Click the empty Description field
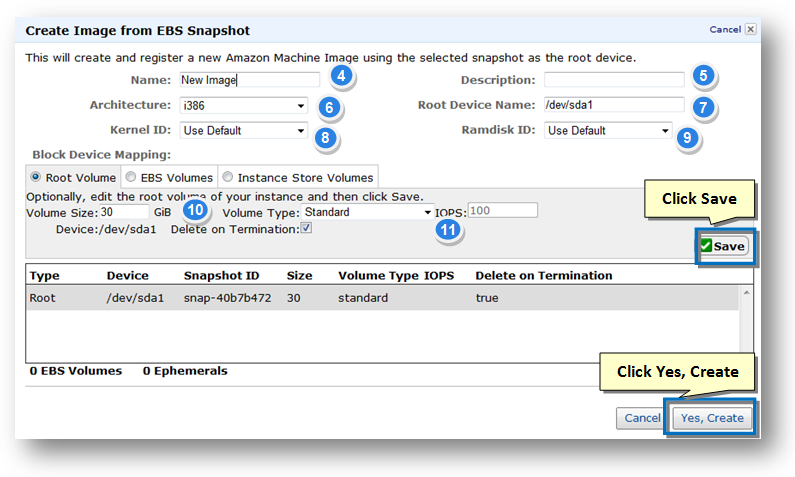 614,80
